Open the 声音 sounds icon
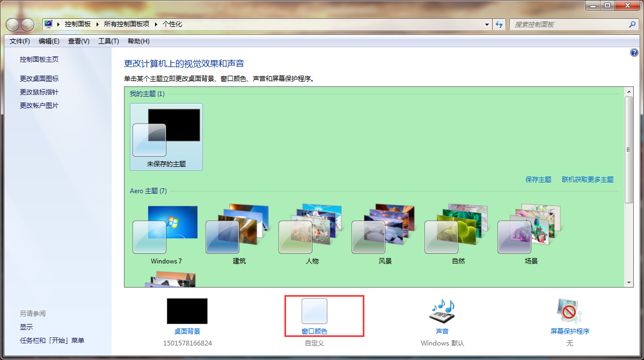644x360 pixels. (442, 312)
